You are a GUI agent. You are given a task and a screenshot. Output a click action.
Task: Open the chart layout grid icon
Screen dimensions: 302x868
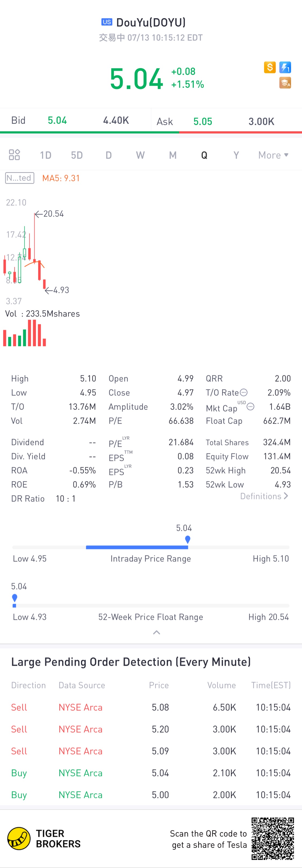[14, 155]
